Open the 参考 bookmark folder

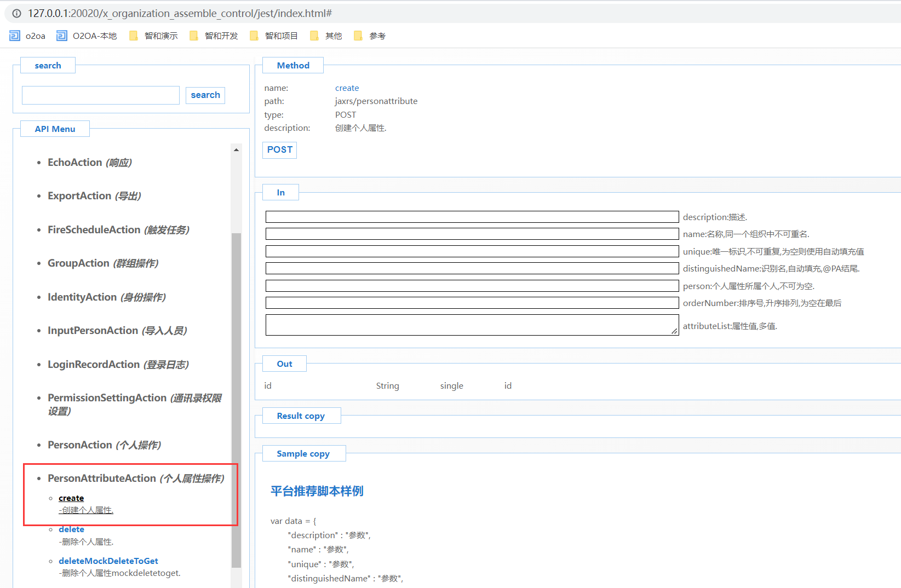click(x=370, y=36)
